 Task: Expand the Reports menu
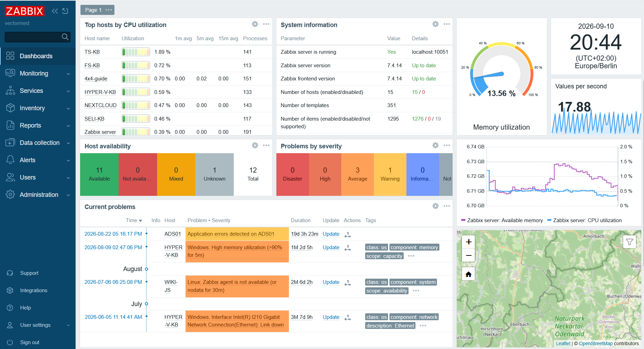coord(38,125)
